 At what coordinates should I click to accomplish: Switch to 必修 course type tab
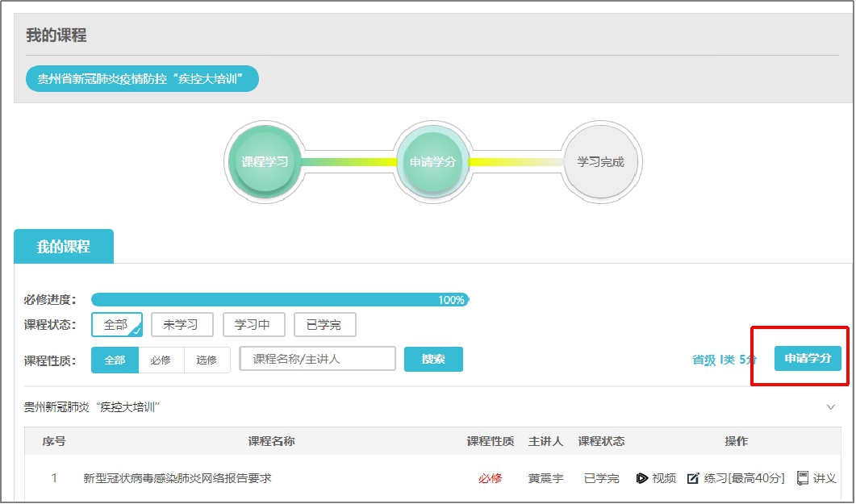[x=161, y=360]
